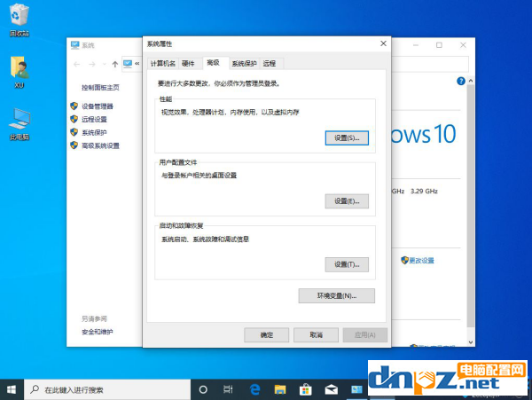Viewport: 532px width, 400px height.
Task: Open performance 设置(S) button
Action: coord(347,138)
